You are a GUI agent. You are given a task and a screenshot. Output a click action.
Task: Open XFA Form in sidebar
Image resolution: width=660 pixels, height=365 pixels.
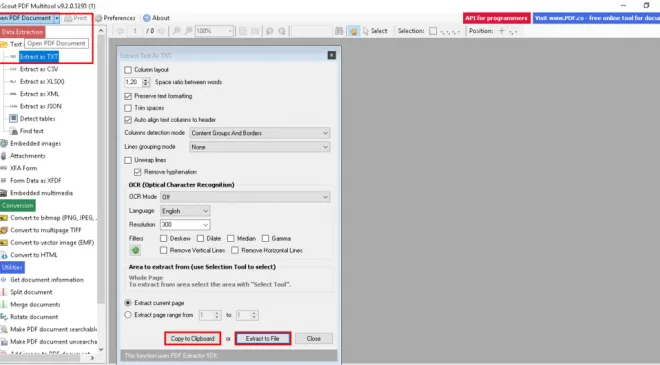point(23,168)
